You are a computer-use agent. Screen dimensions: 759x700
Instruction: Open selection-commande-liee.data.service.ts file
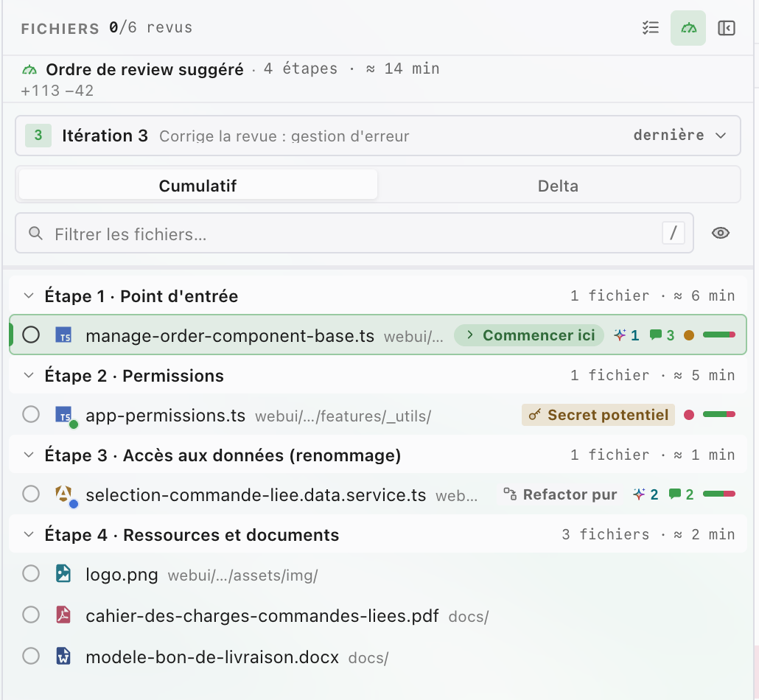tap(256, 494)
